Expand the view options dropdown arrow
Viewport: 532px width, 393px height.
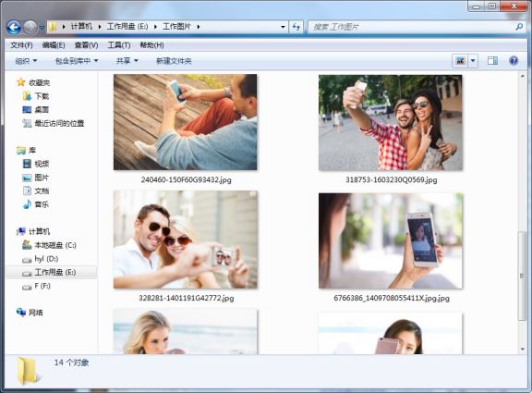473,61
